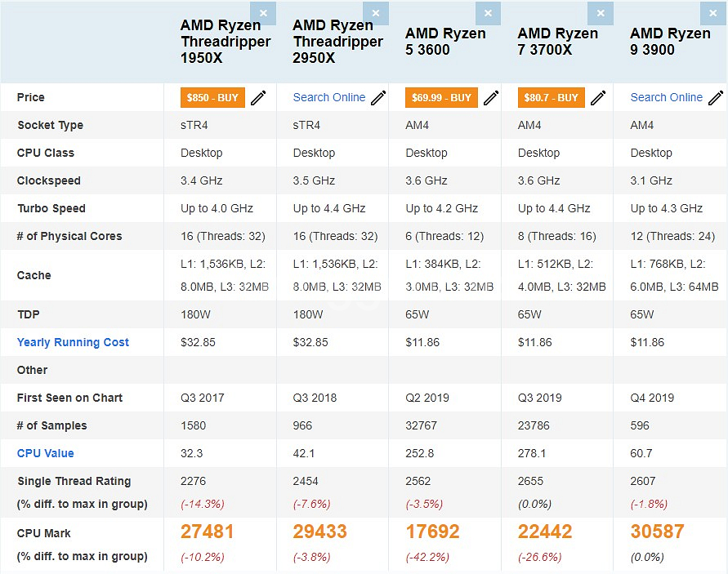Viewport: 728px width, 574px height.
Task: Remove the Ryzen 7 3700X column
Action: click(x=601, y=14)
